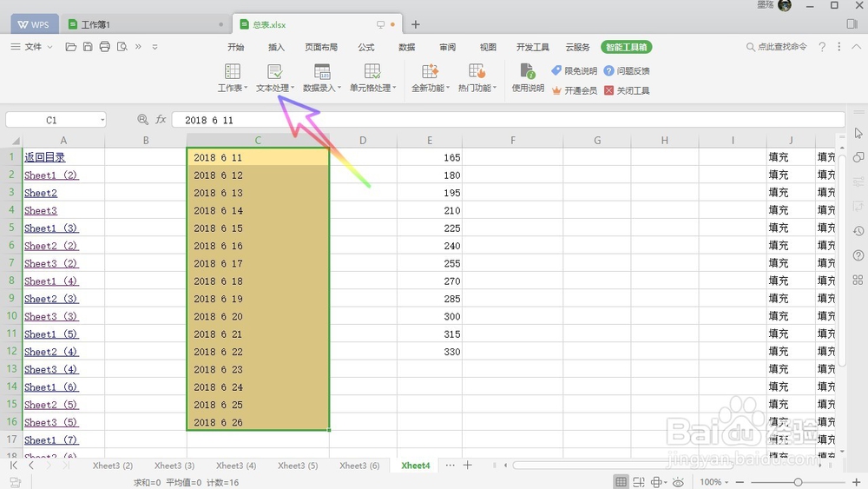Viewport: 868px width, 489px height.
Task: Open the 数据录入 data entry tool
Action: coord(322,78)
